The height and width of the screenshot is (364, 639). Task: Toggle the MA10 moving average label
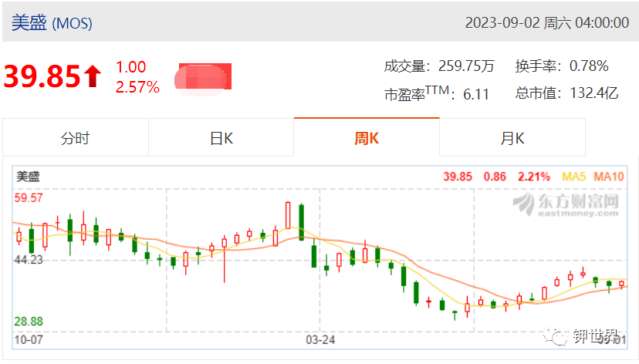pos(609,177)
